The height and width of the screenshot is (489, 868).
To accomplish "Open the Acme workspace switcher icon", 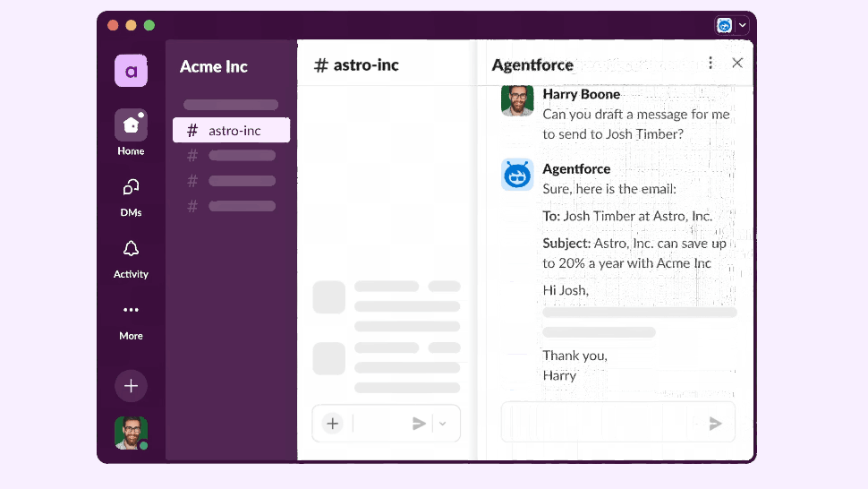I will 132,71.
